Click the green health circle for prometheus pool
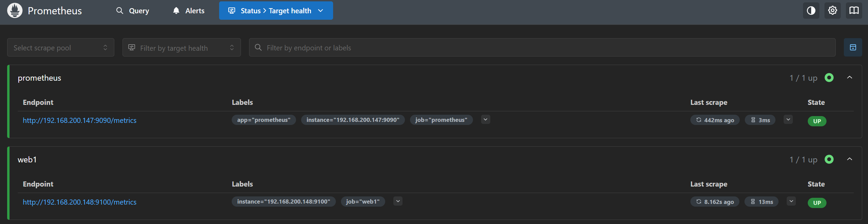Image resolution: width=868 pixels, height=224 pixels. [x=829, y=78]
